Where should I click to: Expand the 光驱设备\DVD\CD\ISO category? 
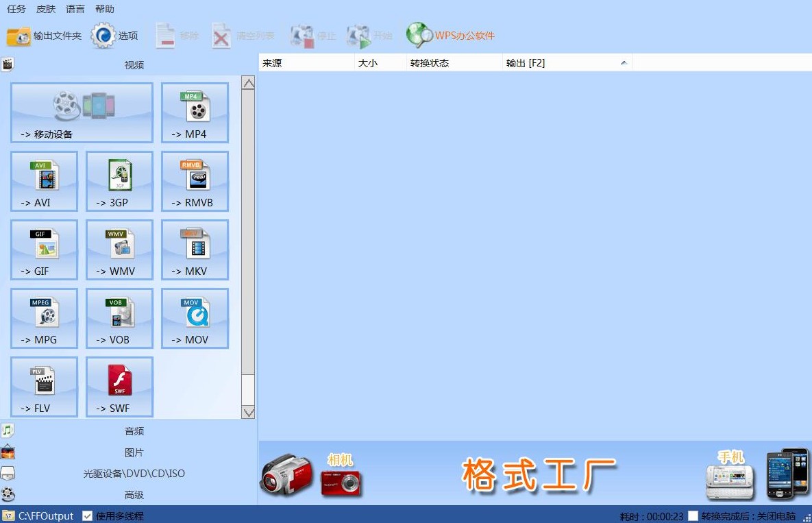pyautogui.click(x=128, y=473)
